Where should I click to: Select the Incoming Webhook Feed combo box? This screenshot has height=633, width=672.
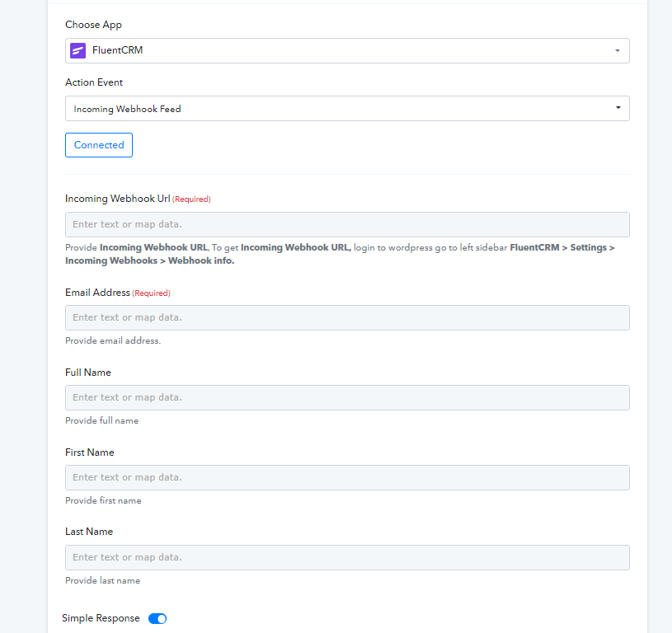(x=347, y=108)
